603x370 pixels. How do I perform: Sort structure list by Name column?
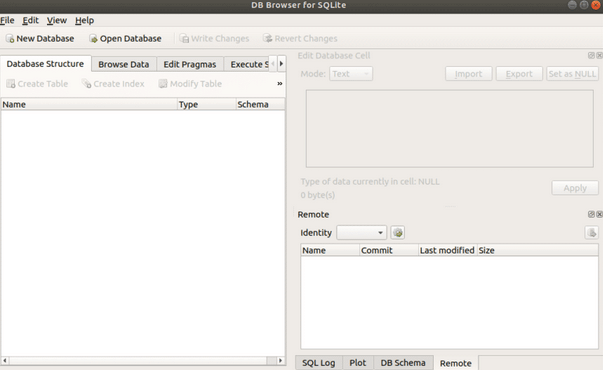[x=89, y=104]
